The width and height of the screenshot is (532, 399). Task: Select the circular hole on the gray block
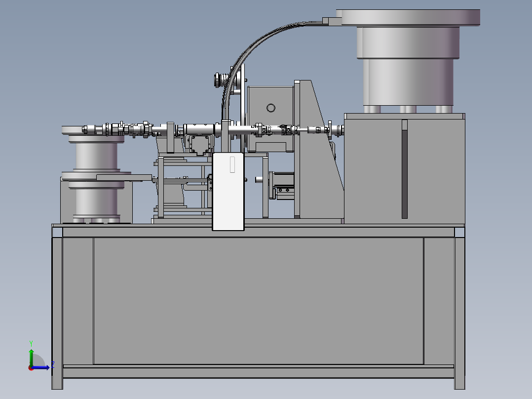(271, 108)
